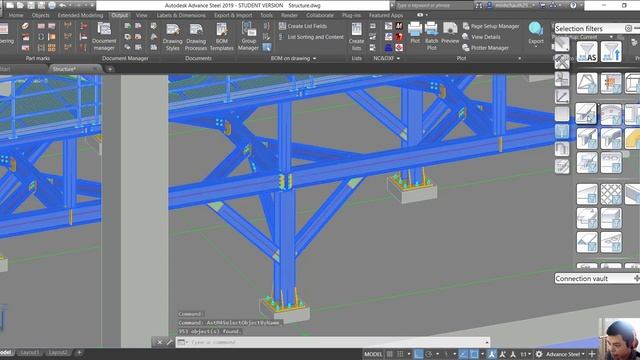
Task: Add a new drawing tab with plus
Action: tap(110, 69)
